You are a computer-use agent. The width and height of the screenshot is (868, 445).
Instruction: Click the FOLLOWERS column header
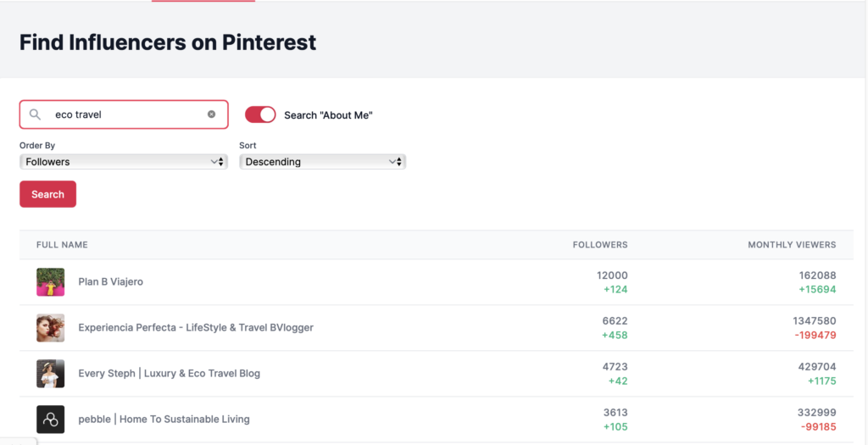tap(600, 245)
